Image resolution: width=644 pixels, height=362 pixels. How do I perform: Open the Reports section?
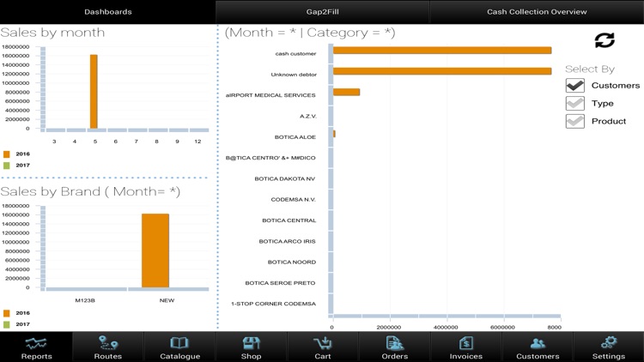coord(36,347)
